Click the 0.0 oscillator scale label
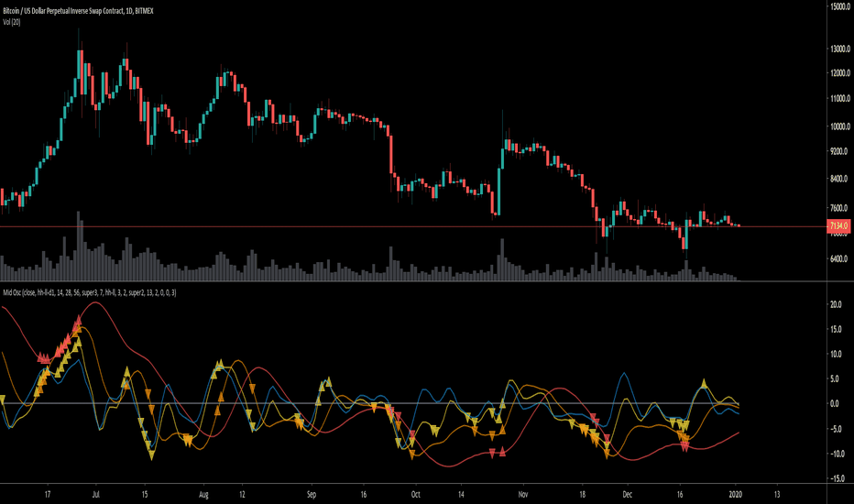 (x=835, y=404)
